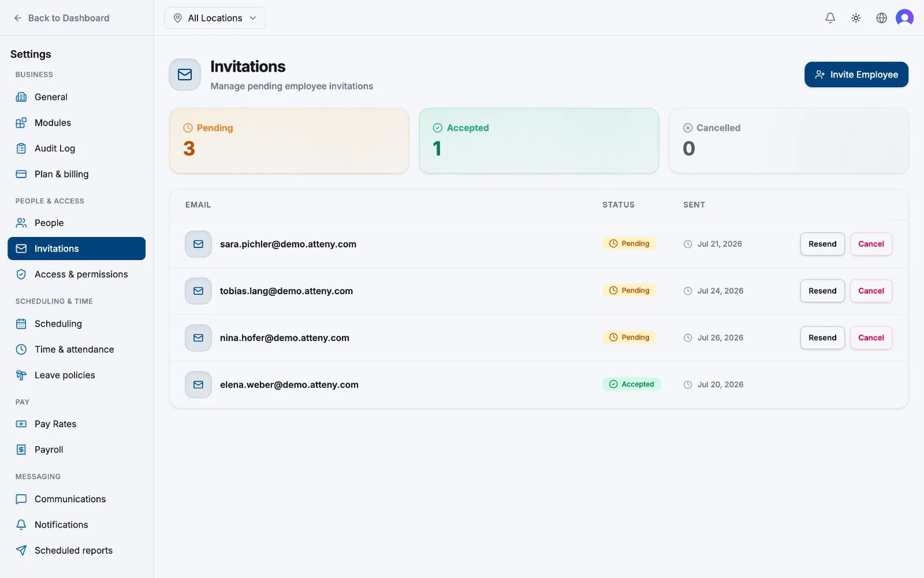Select People in the sidebar
Image resolution: width=924 pixels, height=578 pixels.
76,223
